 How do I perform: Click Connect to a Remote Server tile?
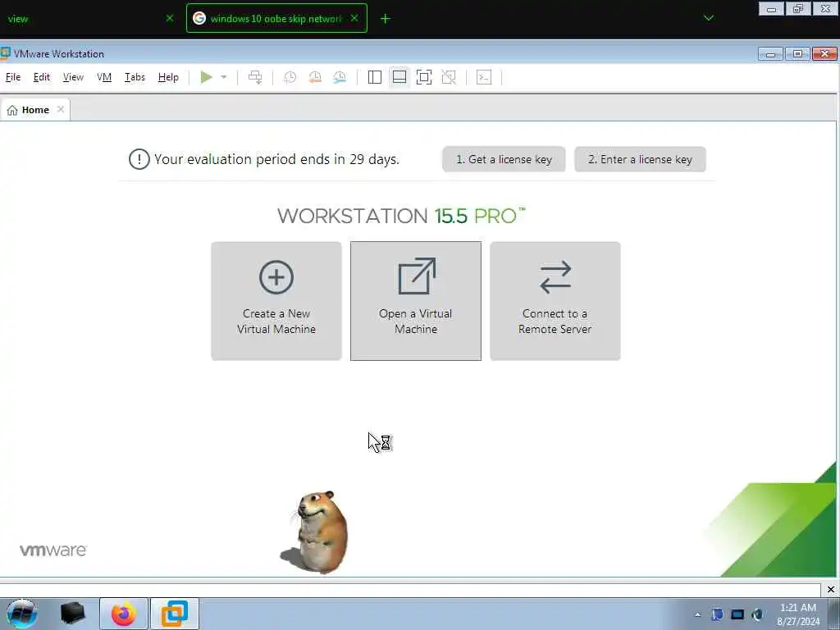tap(555, 301)
